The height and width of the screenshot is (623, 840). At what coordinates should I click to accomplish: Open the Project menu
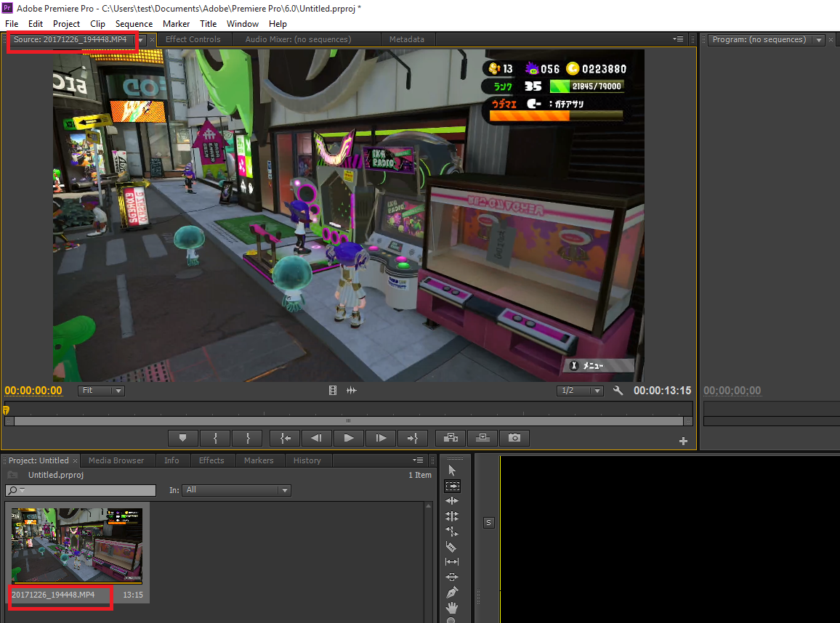(x=66, y=24)
